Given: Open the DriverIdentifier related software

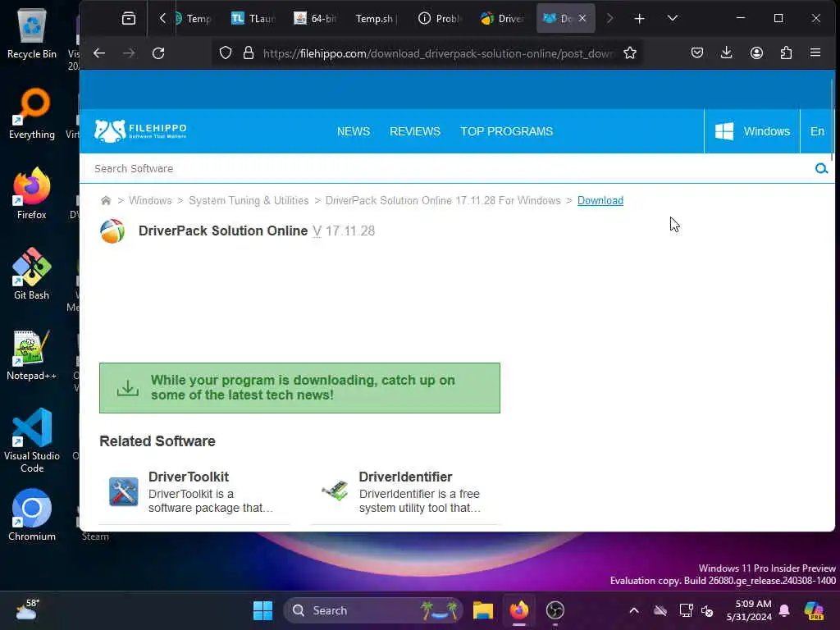Looking at the screenshot, I should point(405,477).
